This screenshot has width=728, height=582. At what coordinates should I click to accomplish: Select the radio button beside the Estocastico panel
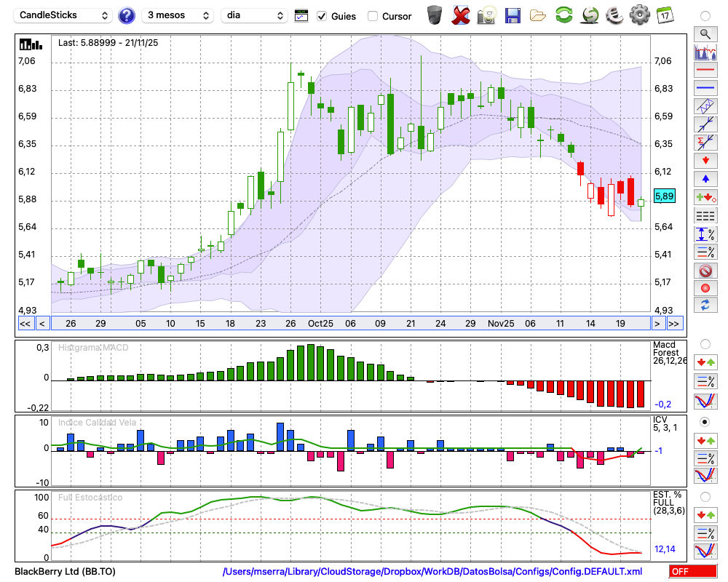pyautogui.click(x=705, y=497)
